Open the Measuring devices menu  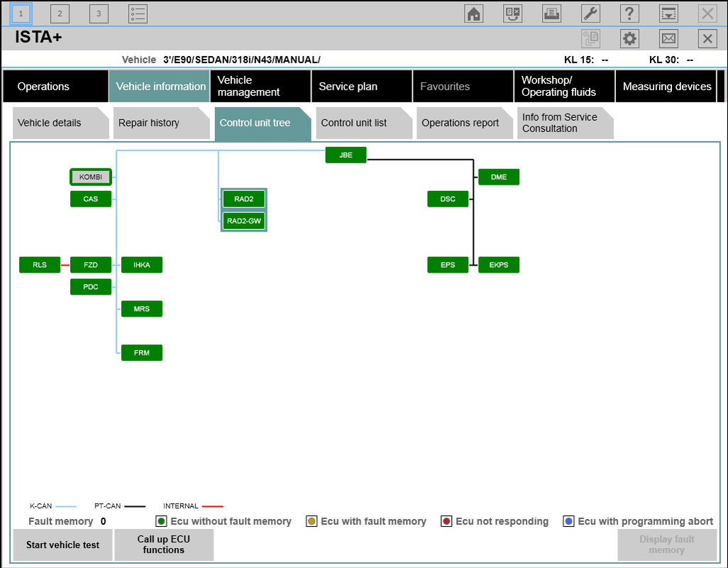pyautogui.click(x=666, y=87)
